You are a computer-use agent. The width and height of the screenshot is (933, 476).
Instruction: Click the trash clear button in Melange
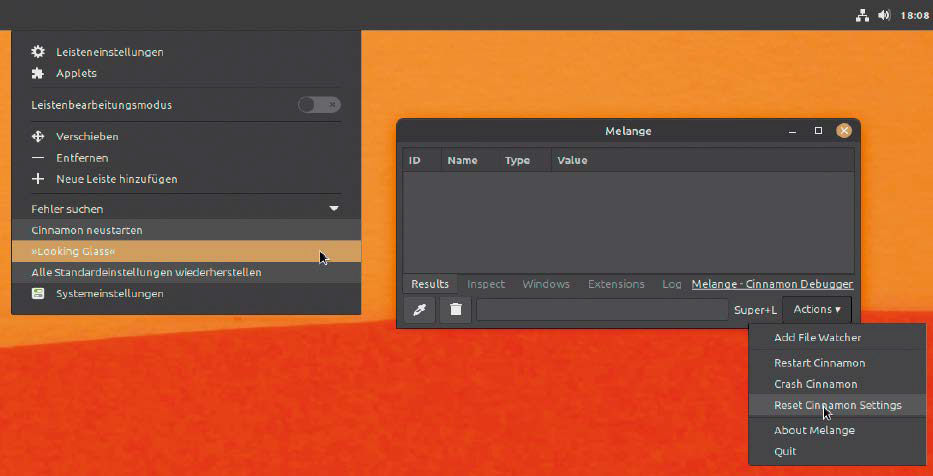[x=456, y=310]
